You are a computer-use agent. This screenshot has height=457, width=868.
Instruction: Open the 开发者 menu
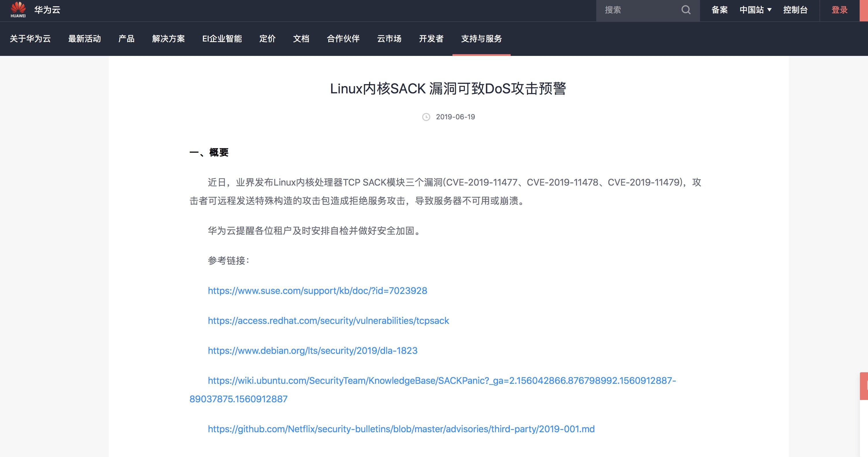point(431,39)
